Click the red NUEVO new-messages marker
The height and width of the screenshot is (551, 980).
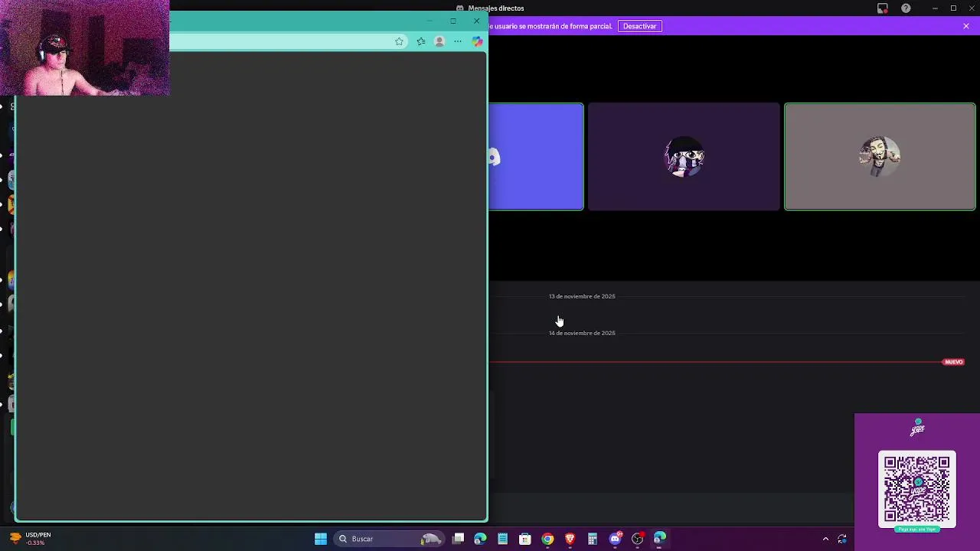(x=953, y=362)
